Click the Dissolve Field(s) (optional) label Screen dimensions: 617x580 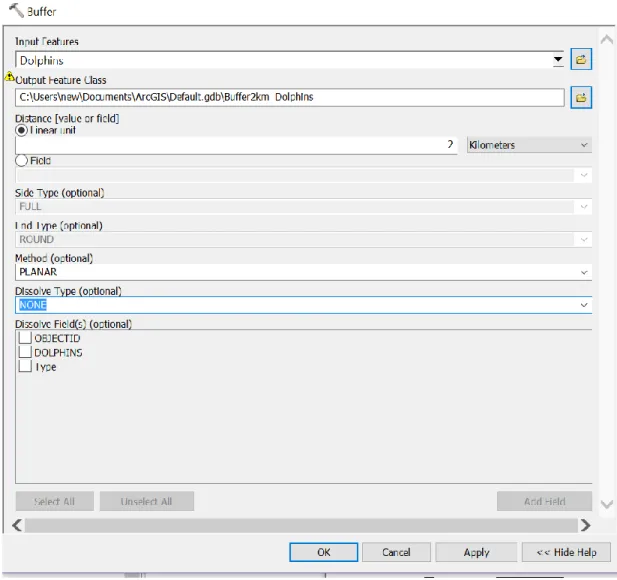coord(73,324)
